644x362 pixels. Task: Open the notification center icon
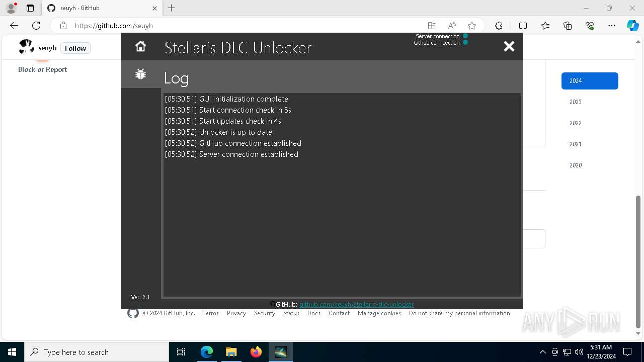pos(627,352)
